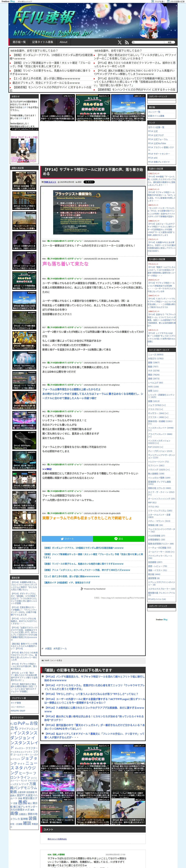Screen dimensions: 186x868
Task: Expand PvP (1523) category [+]
Action: point(162,447)
